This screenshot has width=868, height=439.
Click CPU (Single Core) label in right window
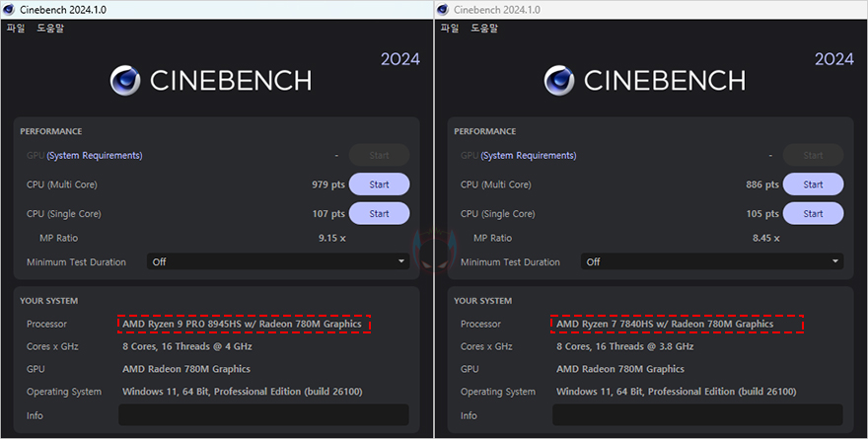click(x=498, y=214)
